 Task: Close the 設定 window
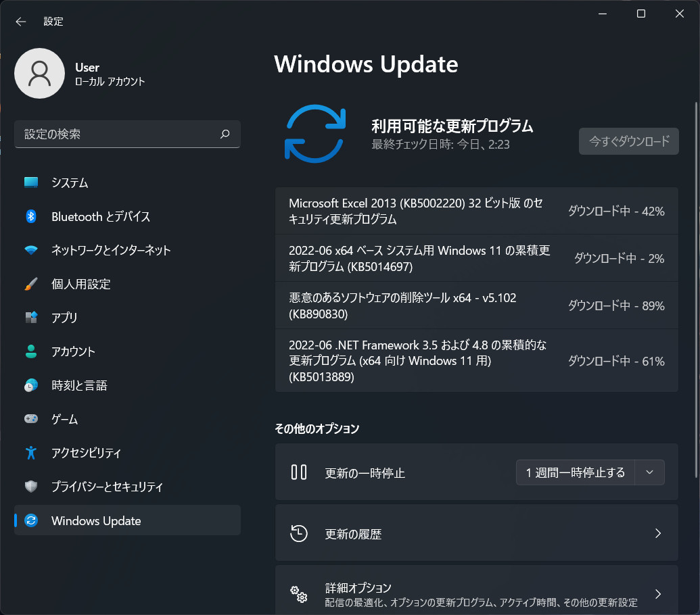click(680, 14)
